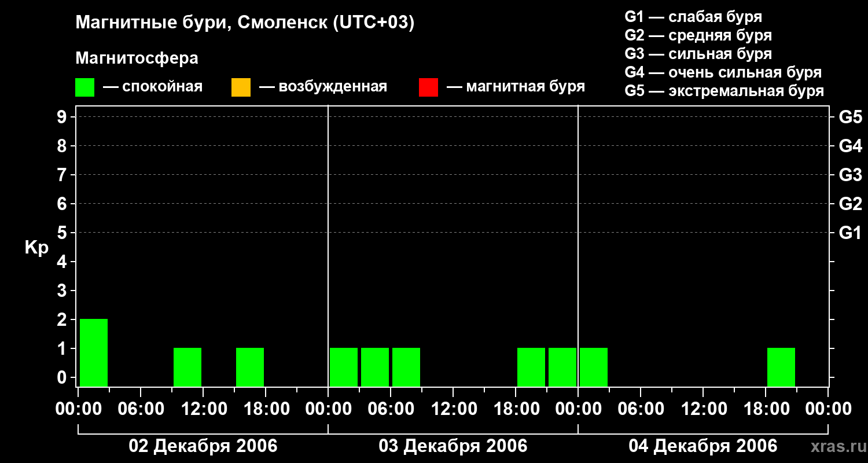Select the 18:00 bar on 04 December
The image size is (868, 463).
click(781, 367)
